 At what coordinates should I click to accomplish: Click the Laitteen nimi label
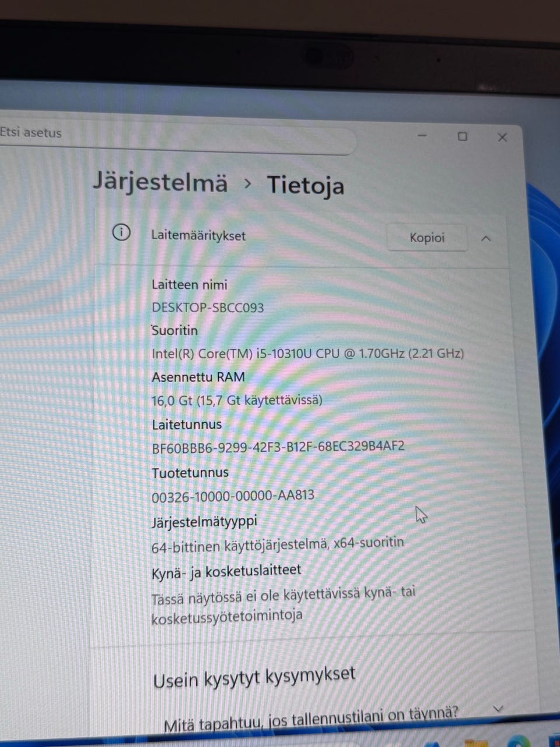[x=190, y=285]
